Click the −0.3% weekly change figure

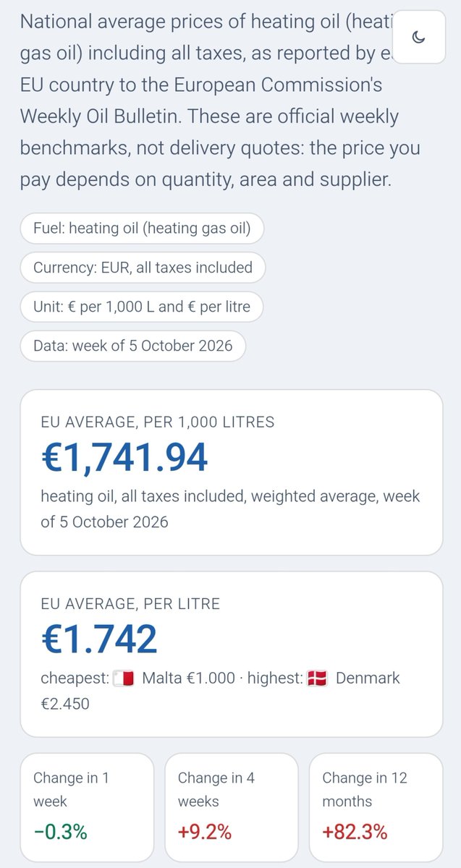click(x=60, y=833)
